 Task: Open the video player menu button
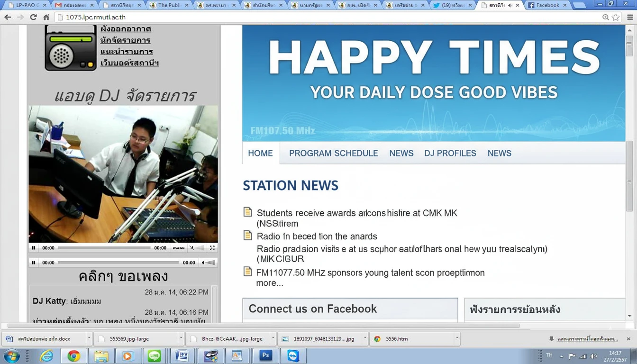tap(179, 248)
